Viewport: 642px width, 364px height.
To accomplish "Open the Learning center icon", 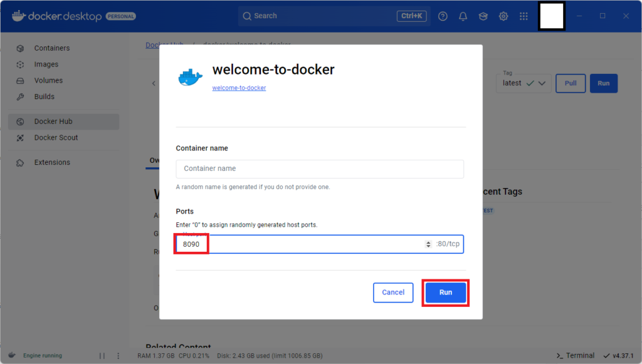I will pos(483,16).
